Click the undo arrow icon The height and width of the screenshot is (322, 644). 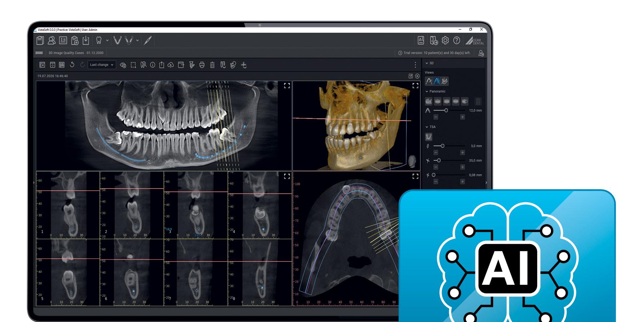[72, 65]
